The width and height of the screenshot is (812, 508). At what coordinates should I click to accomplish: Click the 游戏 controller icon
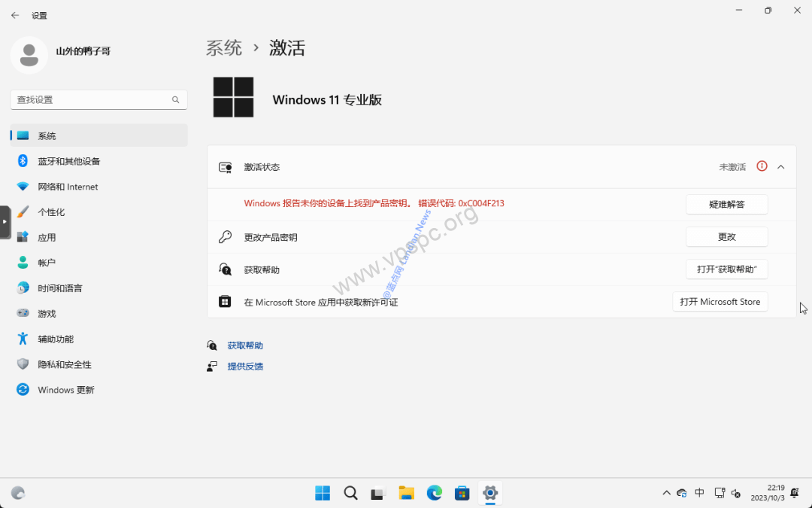pyautogui.click(x=23, y=313)
